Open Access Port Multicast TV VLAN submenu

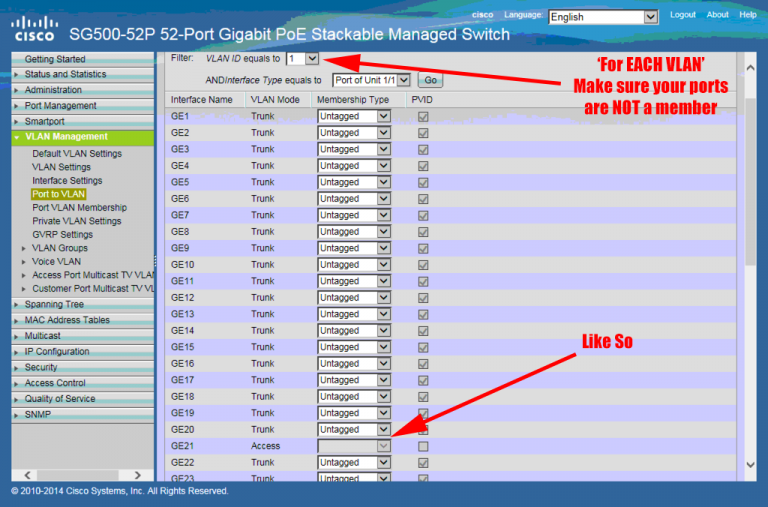tap(88, 275)
